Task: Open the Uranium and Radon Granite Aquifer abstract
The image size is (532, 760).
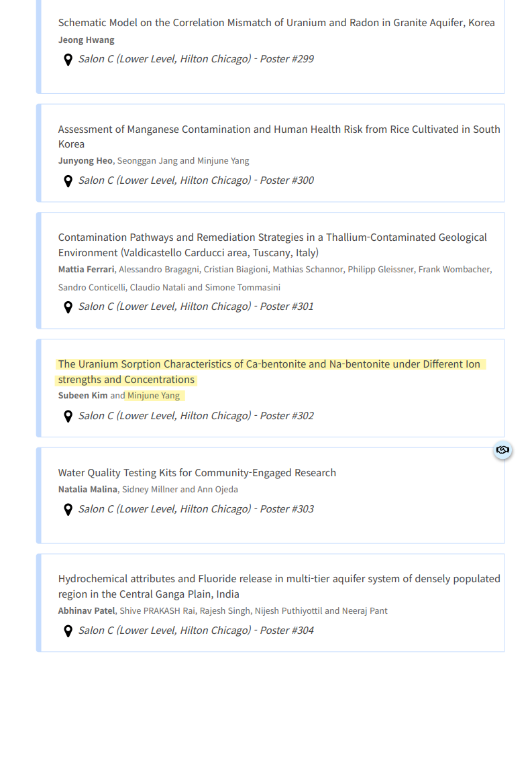Action: [276, 23]
